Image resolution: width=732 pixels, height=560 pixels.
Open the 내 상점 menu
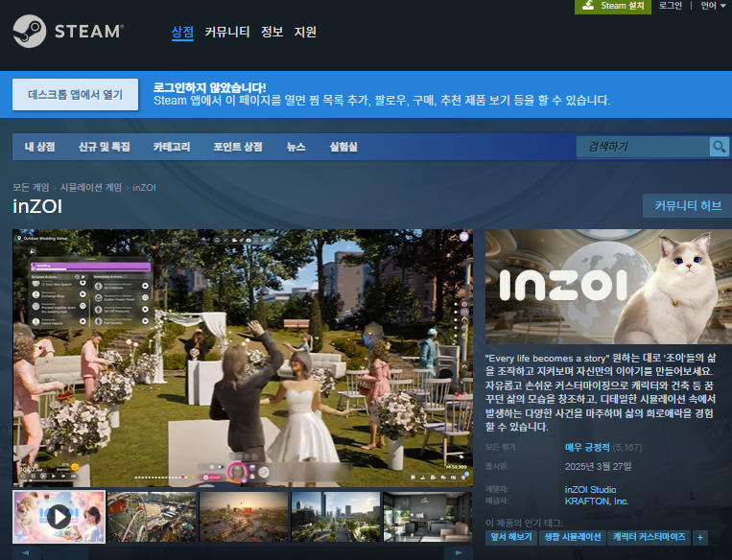tap(39, 147)
